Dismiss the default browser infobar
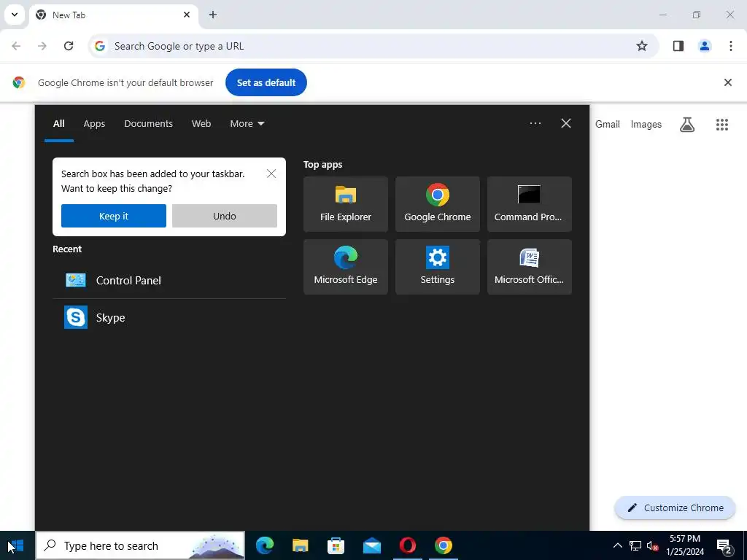The image size is (747, 560). [727, 82]
